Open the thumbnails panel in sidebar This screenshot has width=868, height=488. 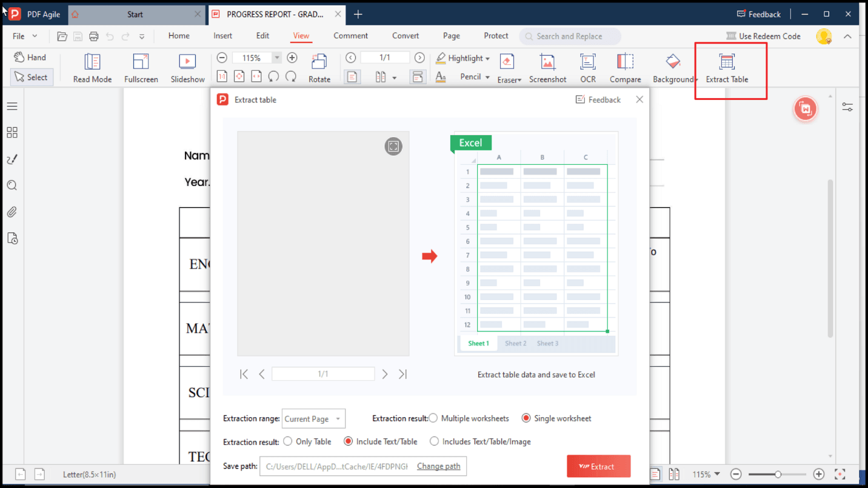point(12,132)
